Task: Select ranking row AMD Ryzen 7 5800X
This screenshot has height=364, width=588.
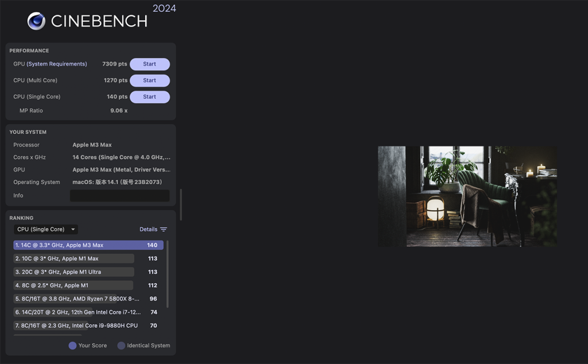Action: point(88,299)
